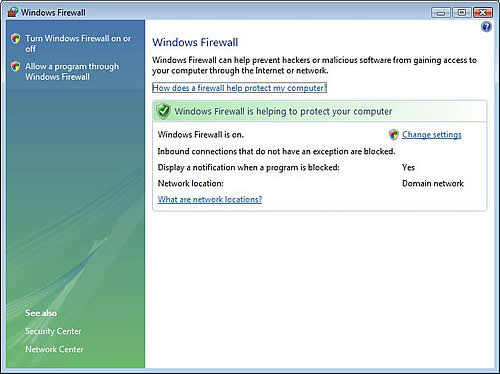Click the blue help question mark icon
This screenshot has width=500, height=374.
point(486,27)
